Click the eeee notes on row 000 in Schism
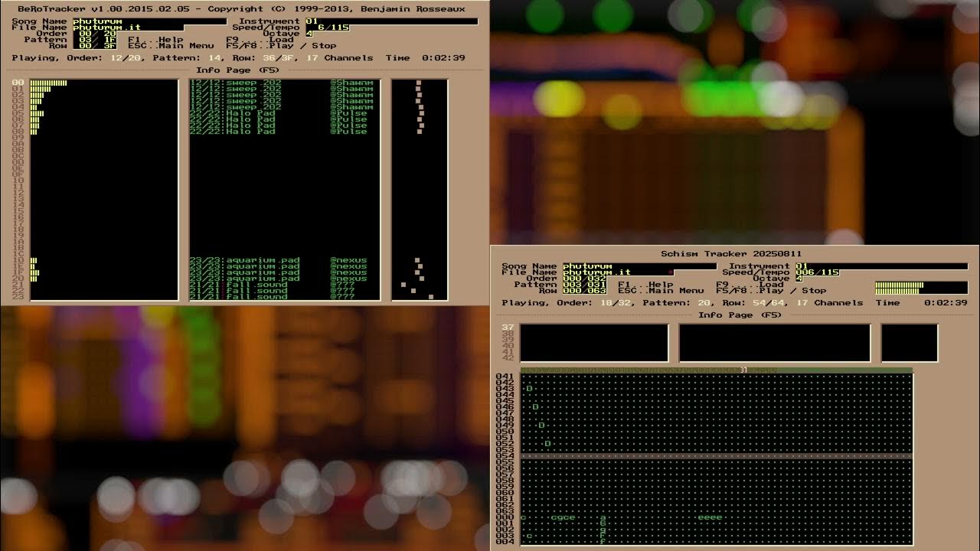 pos(710,517)
